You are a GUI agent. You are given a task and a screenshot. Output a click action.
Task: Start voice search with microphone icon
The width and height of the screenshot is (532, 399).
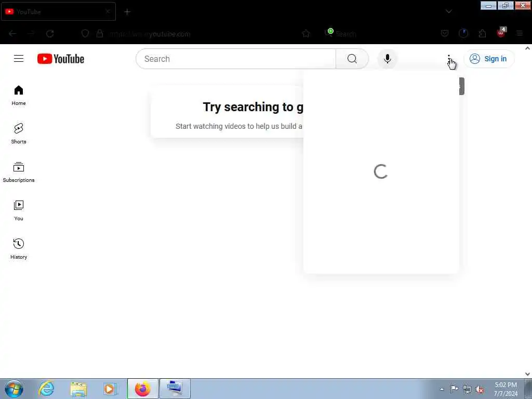tap(387, 59)
